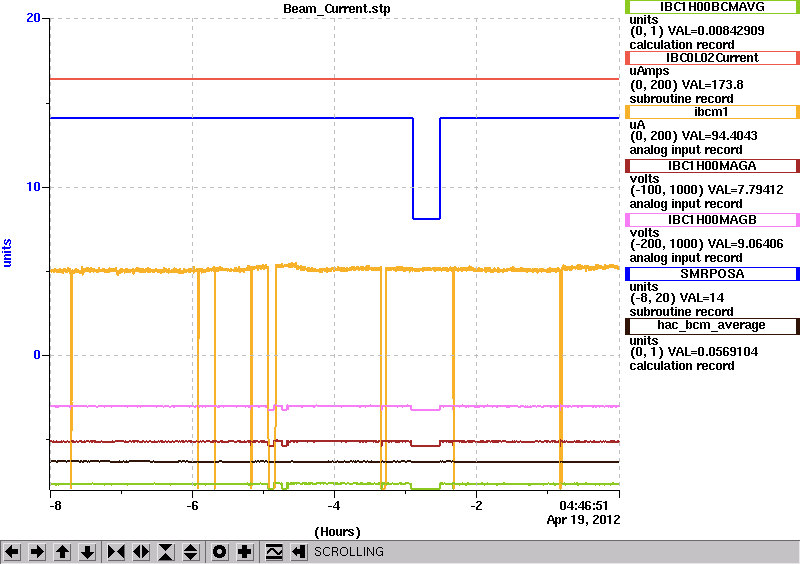Click the circle auto-scale toolbar icon
The image size is (800, 564).
(220, 552)
